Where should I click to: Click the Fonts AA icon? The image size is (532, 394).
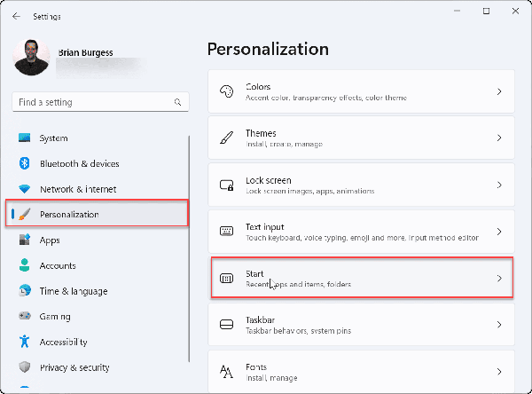click(227, 371)
